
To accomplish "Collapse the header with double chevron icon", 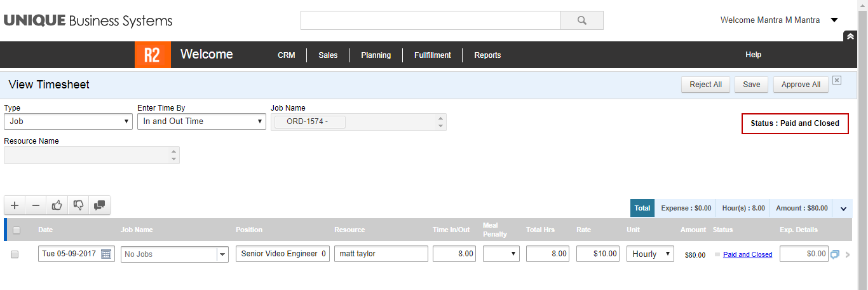I will (x=850, y=37).
